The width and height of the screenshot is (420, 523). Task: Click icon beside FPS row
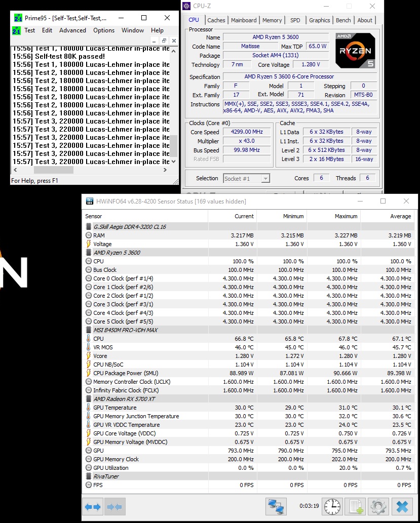[89, 485]
